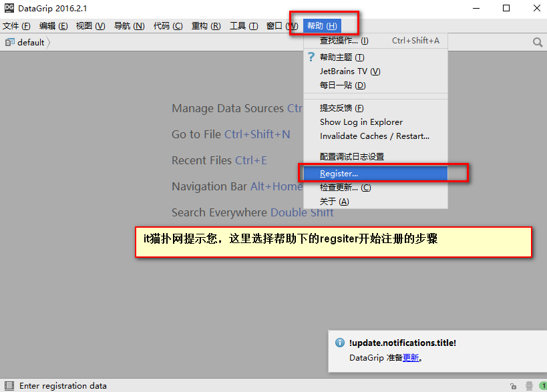Click the tool window toggle icon in status bar

[9, 386]
